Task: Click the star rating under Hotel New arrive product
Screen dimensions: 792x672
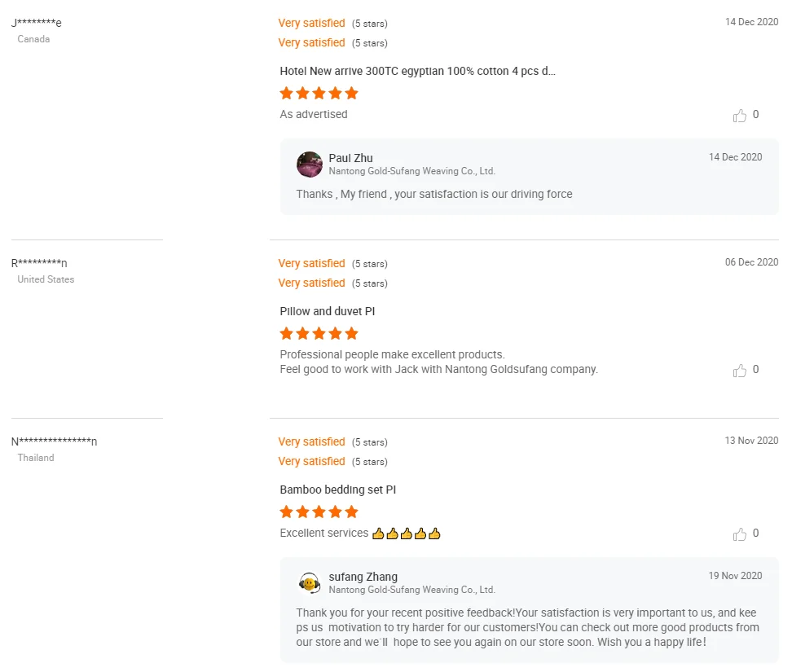Action: pos(319,93)
